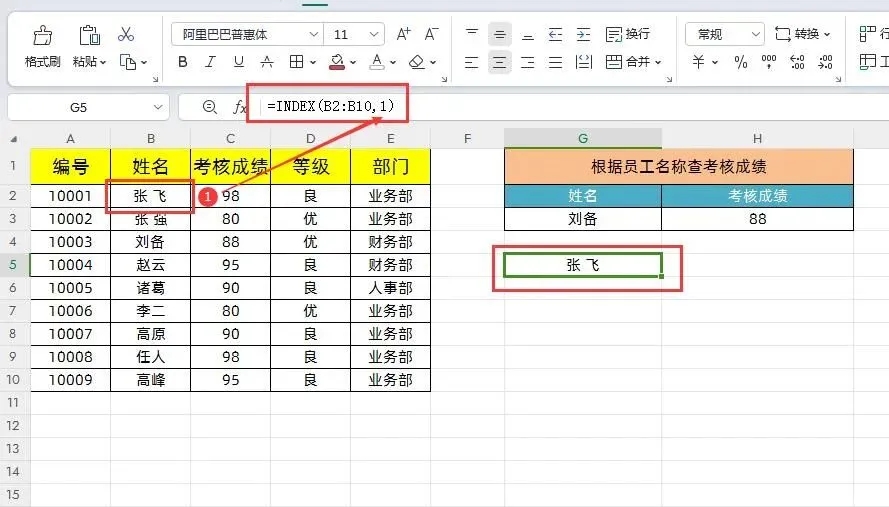
Task: Toggle Bold formatting
Action: [183, 62]
